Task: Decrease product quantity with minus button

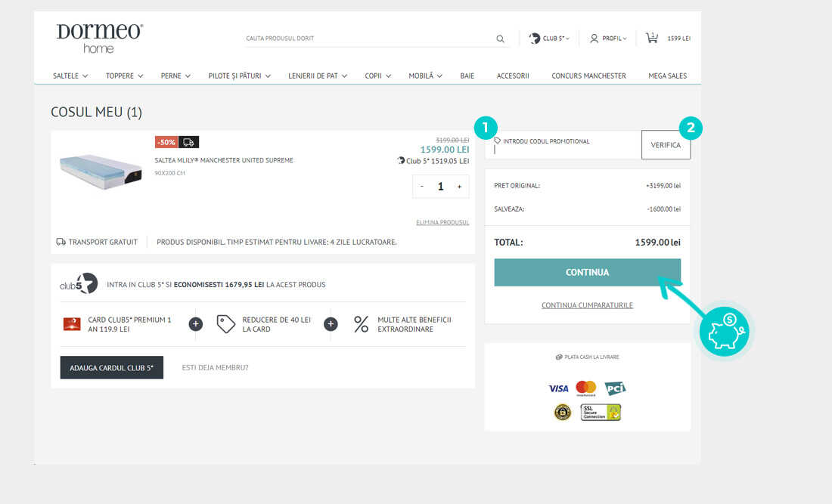Action: 422,187
